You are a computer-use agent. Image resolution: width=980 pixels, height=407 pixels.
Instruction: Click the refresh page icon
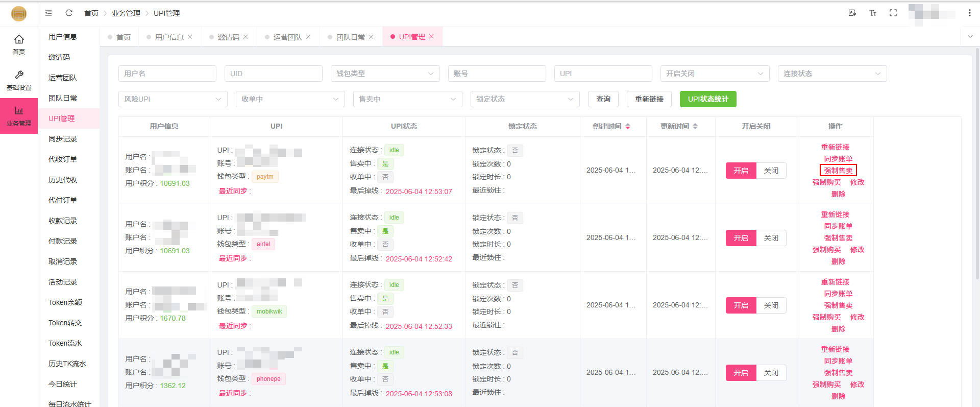coord(69,13)
